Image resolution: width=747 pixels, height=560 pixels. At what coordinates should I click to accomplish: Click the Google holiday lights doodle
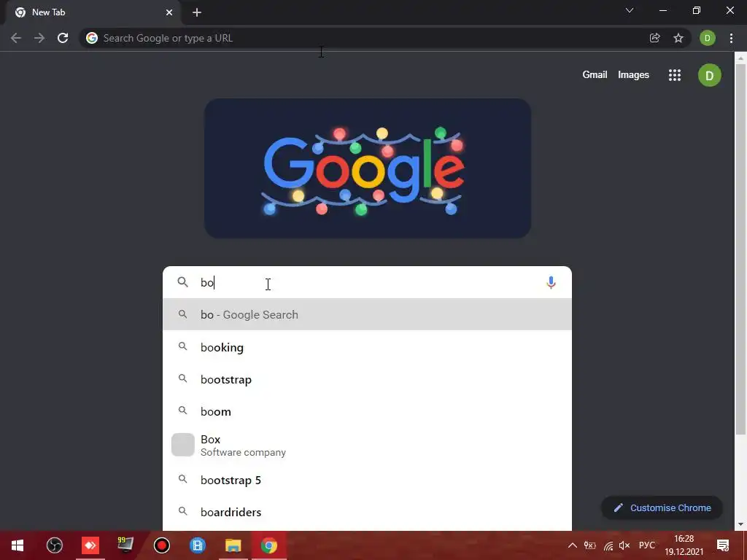coord(368,168)
